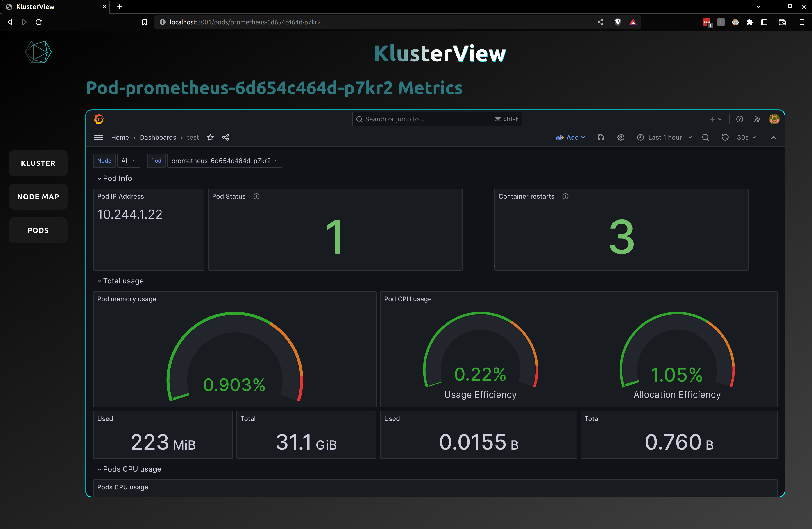The height and width of the screenshot is (529, 812).
Task: Click Pod CPU usage panel title
Action: coord(408,299)
